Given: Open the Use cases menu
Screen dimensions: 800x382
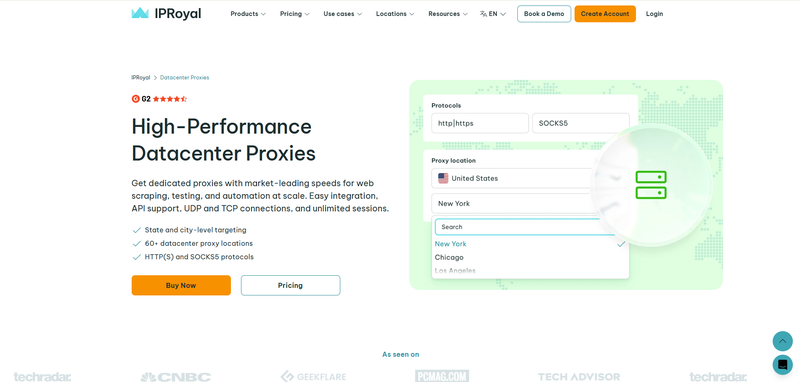Looking at the screenshot, I should [342, 14].
